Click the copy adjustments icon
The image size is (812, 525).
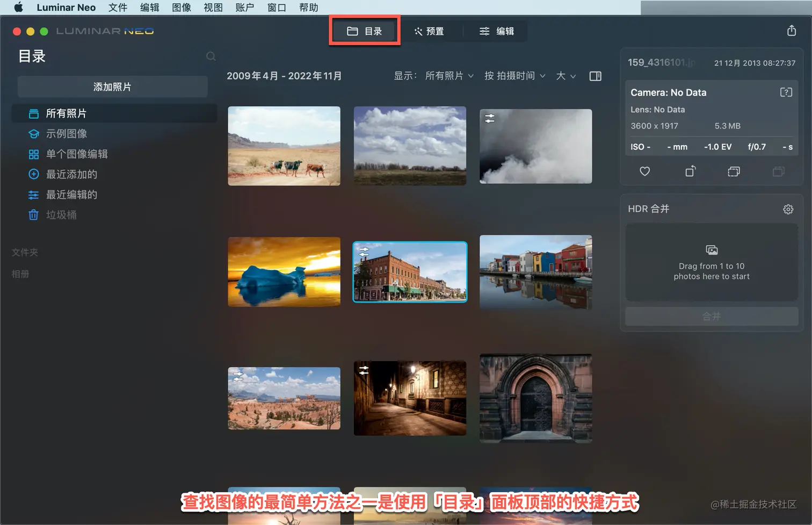pos(734,171)
